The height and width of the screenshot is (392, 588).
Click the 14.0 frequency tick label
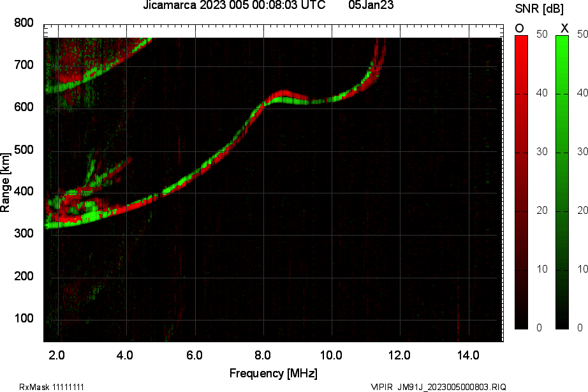(468, 355)
